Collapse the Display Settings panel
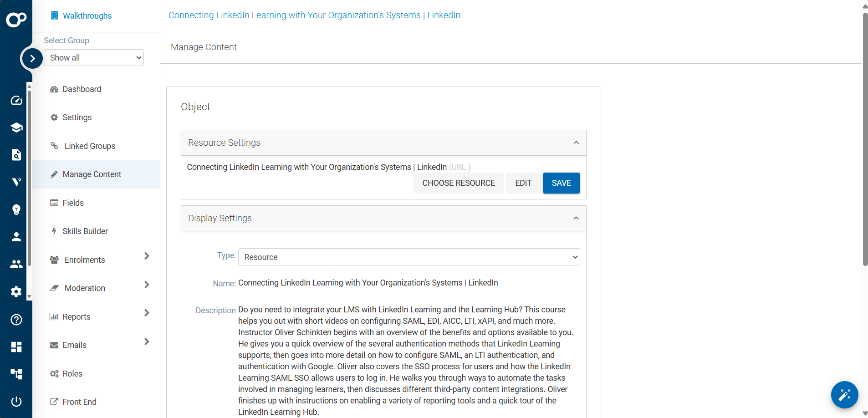 [x=576, y=218]
